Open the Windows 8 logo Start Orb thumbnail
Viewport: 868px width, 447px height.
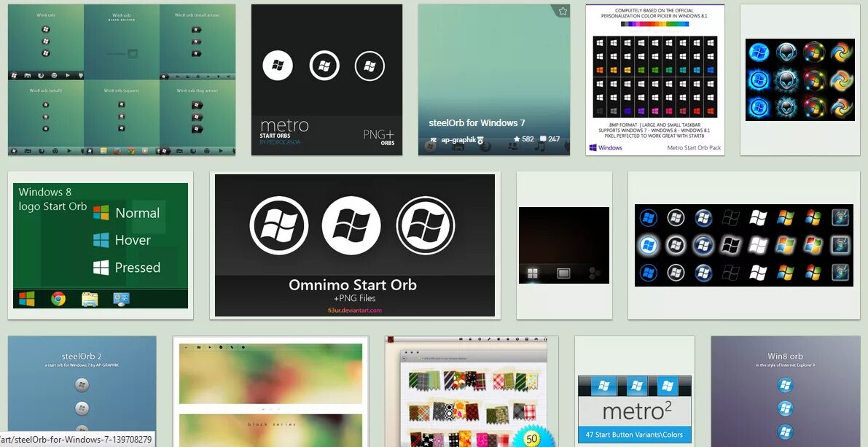click(100, 244)
